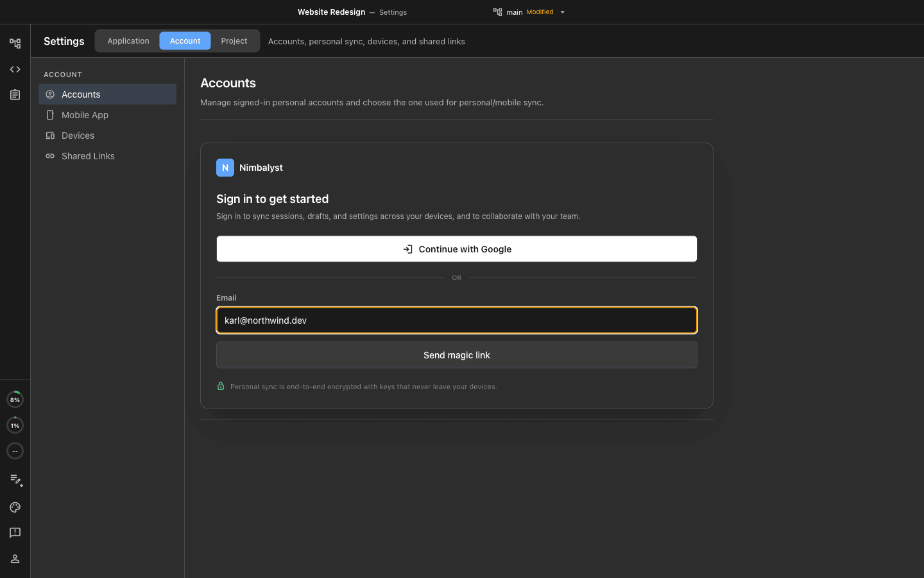Click the 8% usage ring indicator

[15, 399]
